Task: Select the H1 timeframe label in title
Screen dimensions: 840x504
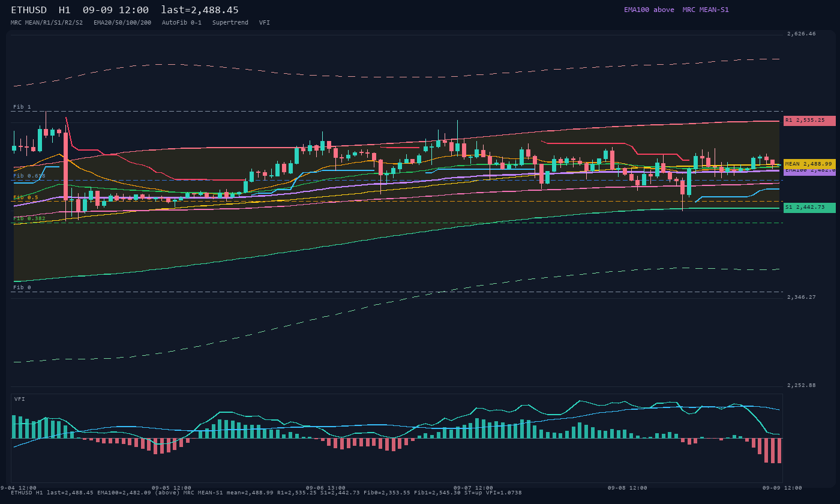Action: coord(65,10)
